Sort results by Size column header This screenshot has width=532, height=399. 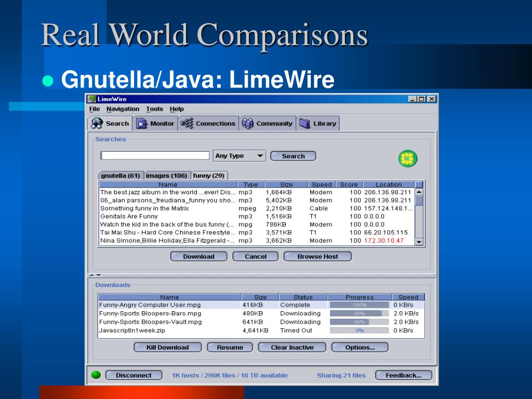point(286,184)
